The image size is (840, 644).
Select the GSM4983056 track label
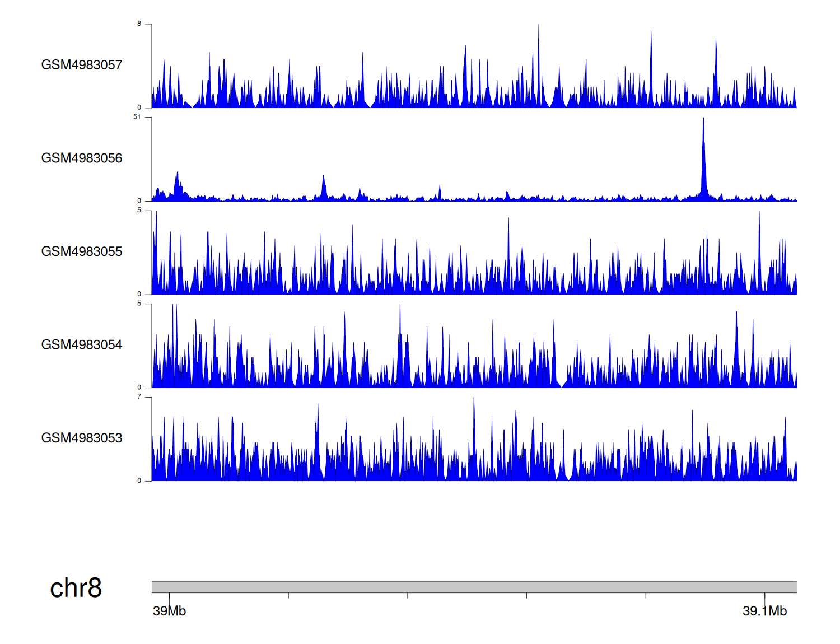(x=82, y=158)
